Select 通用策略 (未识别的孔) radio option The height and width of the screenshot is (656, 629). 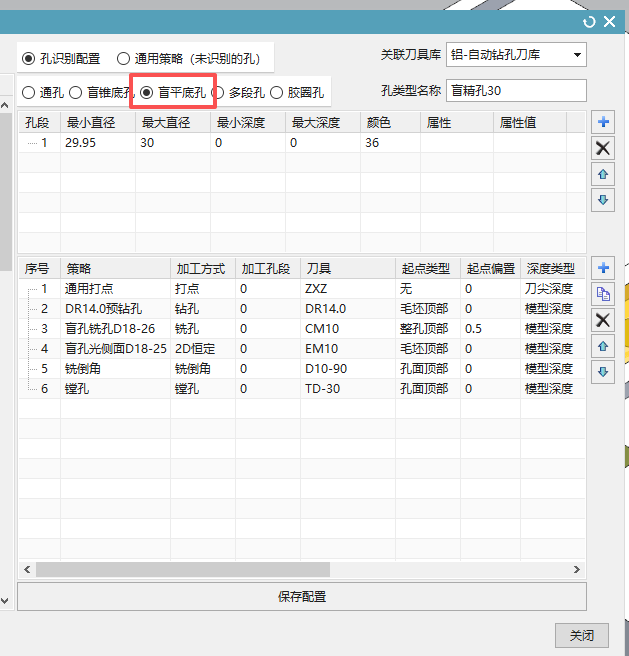click(x=189, y=59)
